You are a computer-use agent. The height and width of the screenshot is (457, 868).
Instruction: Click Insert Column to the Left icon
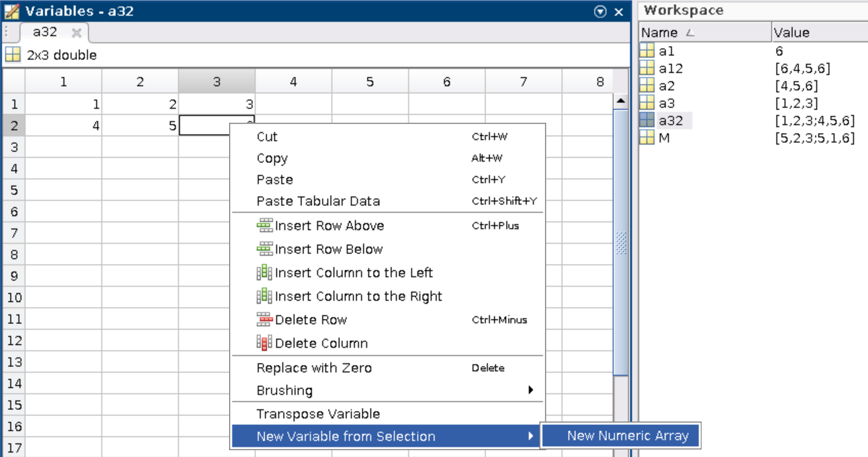click(x=264, y=273)
